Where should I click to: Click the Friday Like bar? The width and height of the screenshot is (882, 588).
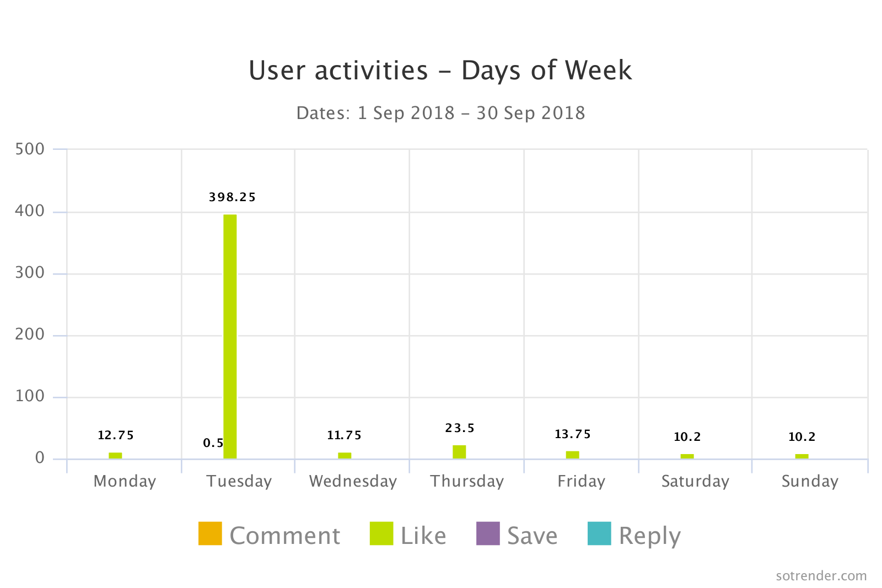pyautogui.click(x=573, y=455)
